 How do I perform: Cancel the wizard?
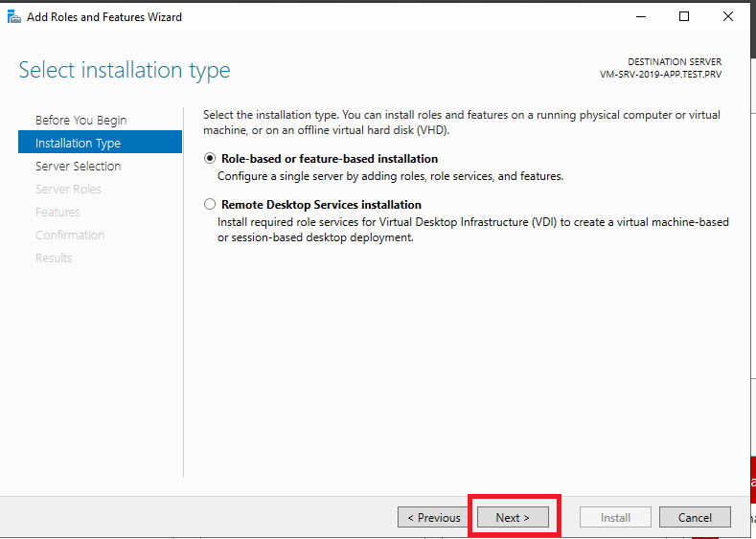[x=695, y=517]
